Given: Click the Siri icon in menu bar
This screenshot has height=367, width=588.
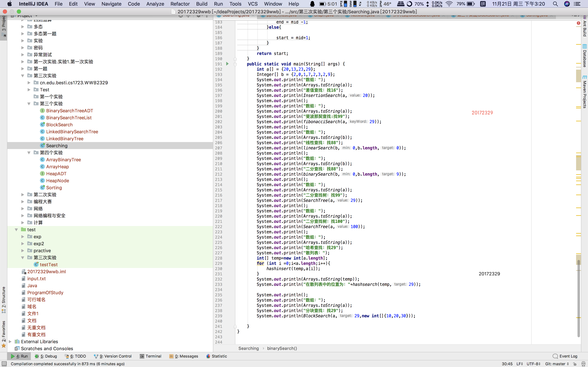Looking at the screenshot, I should (x=567, y=4).
